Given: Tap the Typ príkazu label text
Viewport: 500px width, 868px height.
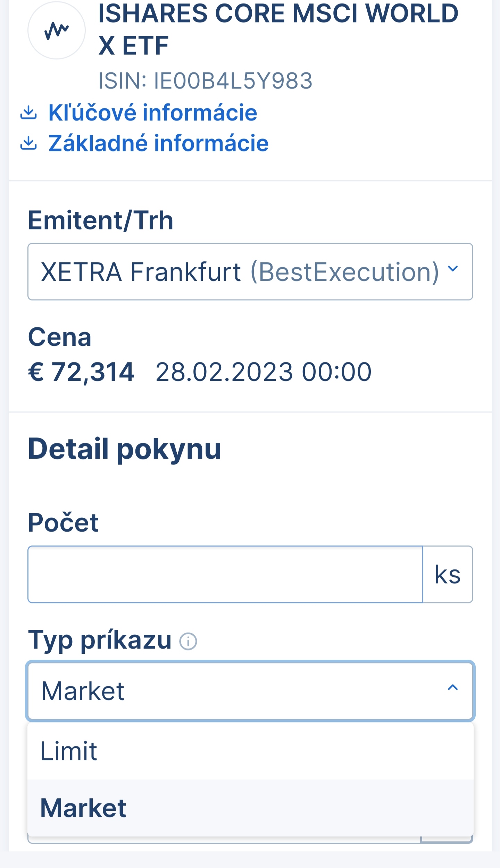Looking at the screenshot, I should click(x=100, y=641).
